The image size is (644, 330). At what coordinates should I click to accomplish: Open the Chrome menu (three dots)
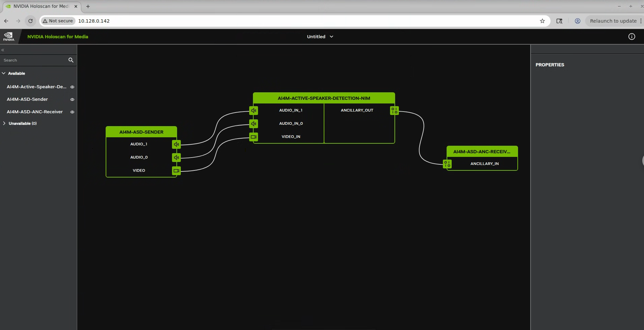(641, 21)
